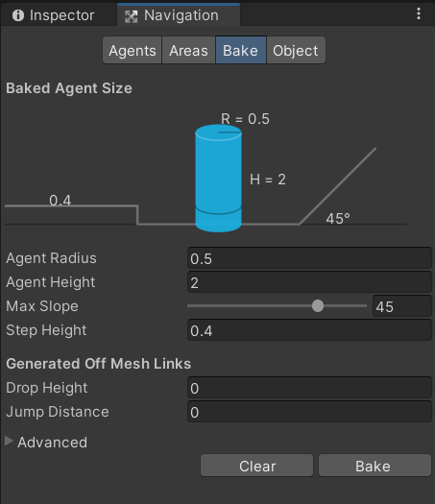Focus the Step Height input field
Viewport: 435px width, 504px height.
(x=309, y=330)
